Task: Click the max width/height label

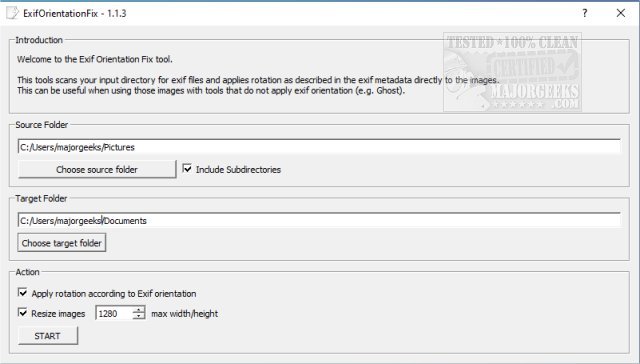Action: point(184,313)
